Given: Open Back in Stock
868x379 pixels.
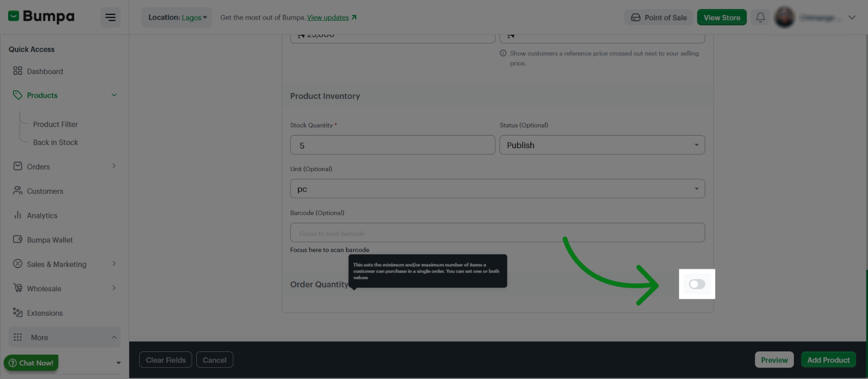Looking at the screenshot, I should 55,142.
